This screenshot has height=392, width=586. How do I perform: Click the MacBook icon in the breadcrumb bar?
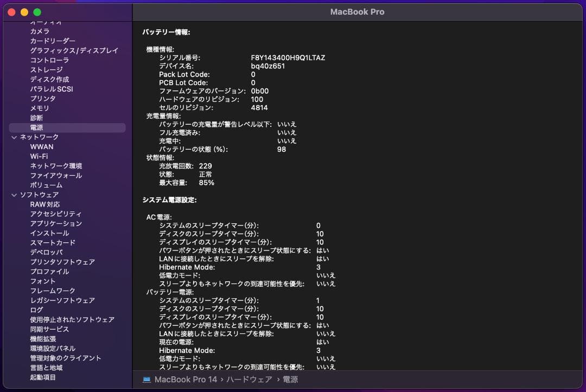[x=145, y=380]
